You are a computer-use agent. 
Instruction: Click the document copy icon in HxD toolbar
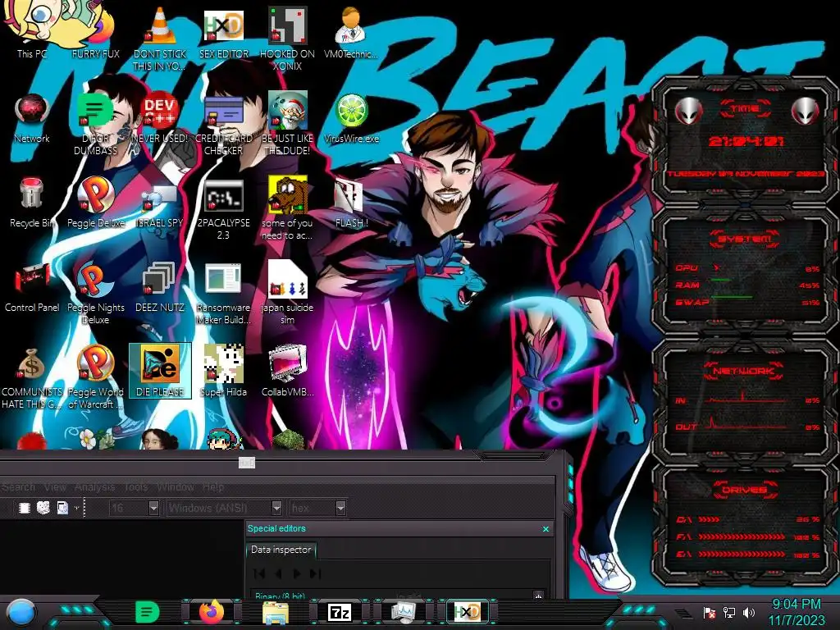click(x=62, y=508)
